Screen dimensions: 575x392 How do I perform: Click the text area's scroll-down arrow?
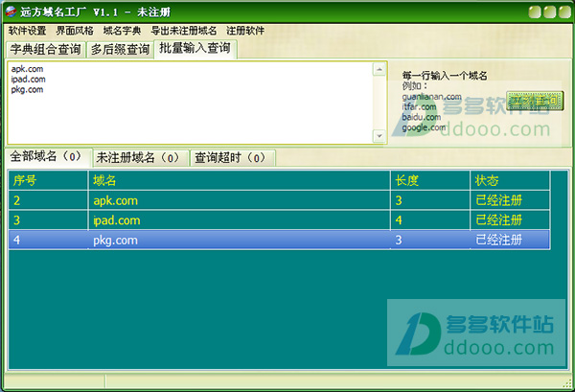tap(379, 136)
